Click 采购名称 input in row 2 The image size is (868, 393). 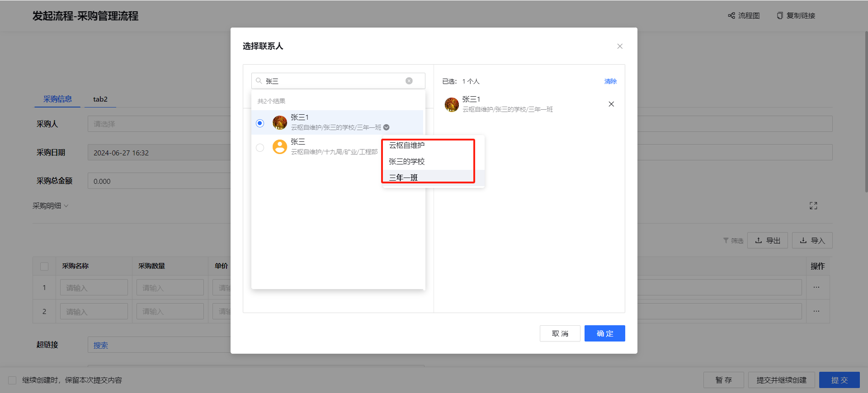[x=94, y=311]
